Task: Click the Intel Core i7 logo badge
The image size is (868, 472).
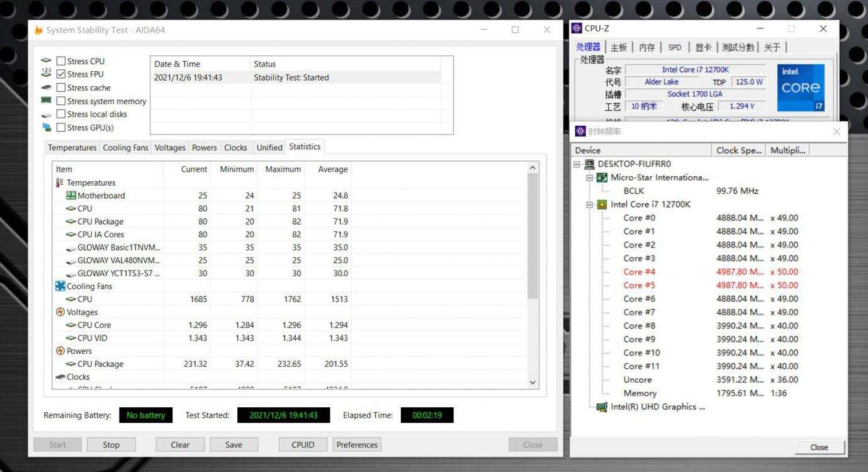Action: pos(801,87)
